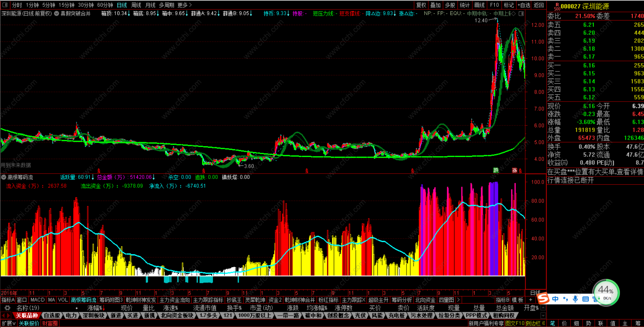
Task: Click the 画线 drawing tool button
Action: click(480, 5)
